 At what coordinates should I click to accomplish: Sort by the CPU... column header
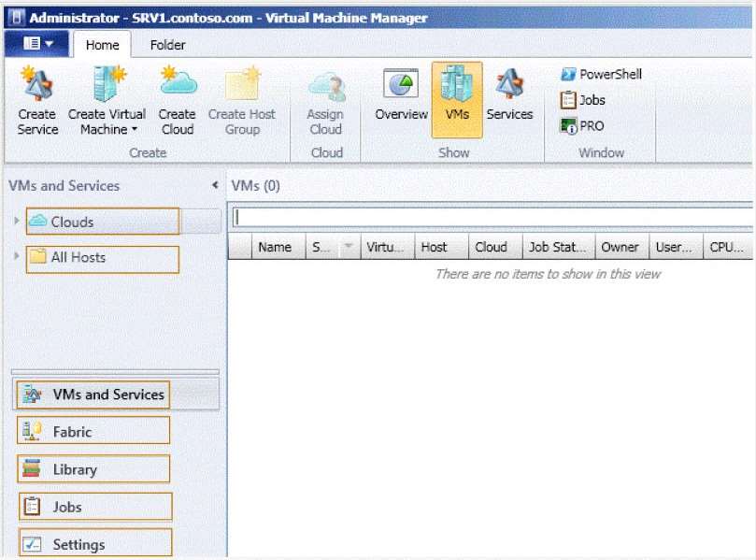coord(728,247)
